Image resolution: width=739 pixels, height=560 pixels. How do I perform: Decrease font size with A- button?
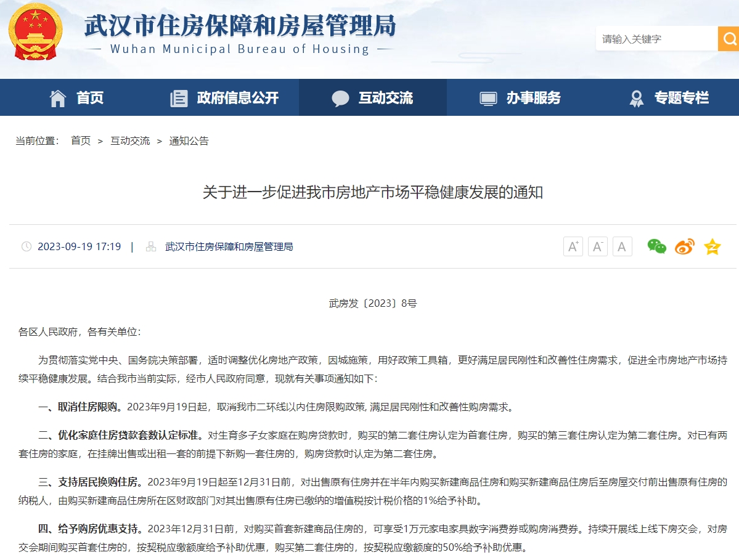click(x=597, y=247)
